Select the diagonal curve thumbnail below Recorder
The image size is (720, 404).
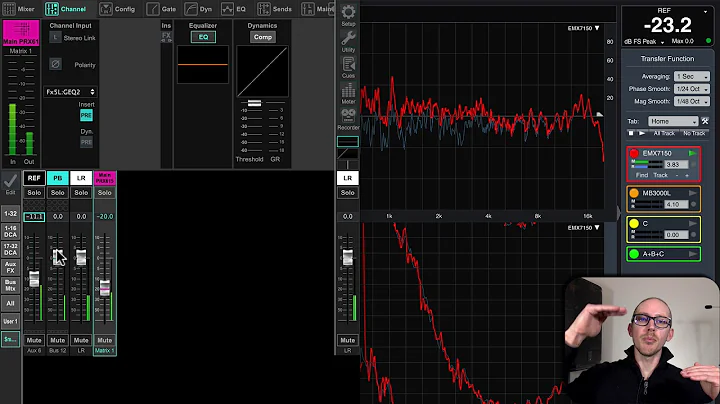[348, 154]
